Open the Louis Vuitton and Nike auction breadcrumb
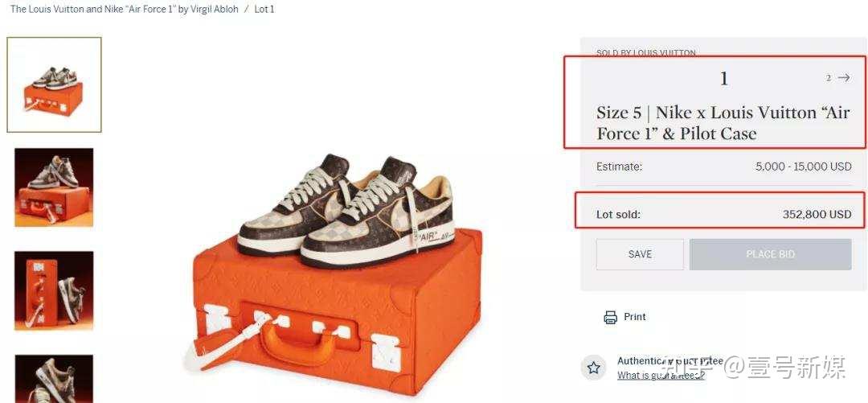 pyautogui.click(x=124, y=10)
